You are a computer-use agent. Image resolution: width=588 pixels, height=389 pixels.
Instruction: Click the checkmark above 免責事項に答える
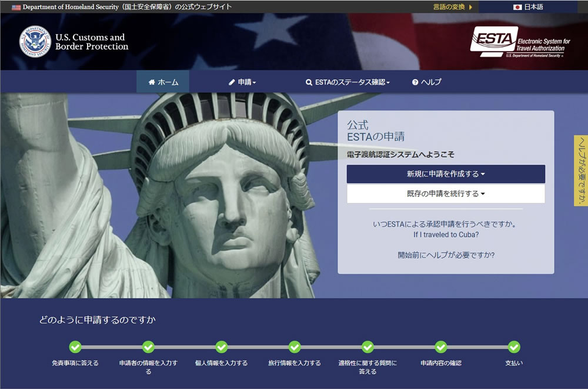(x=75, y=347)
